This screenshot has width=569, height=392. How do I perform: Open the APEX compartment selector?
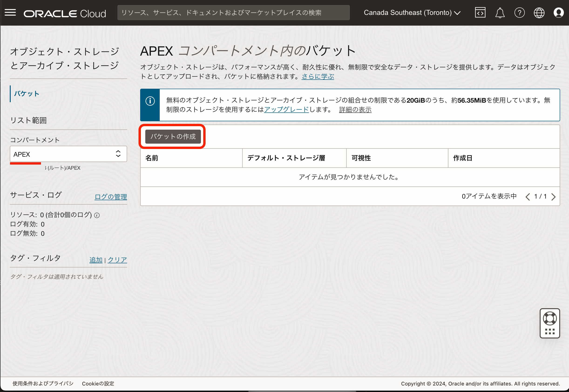click(x=68, y=154)
